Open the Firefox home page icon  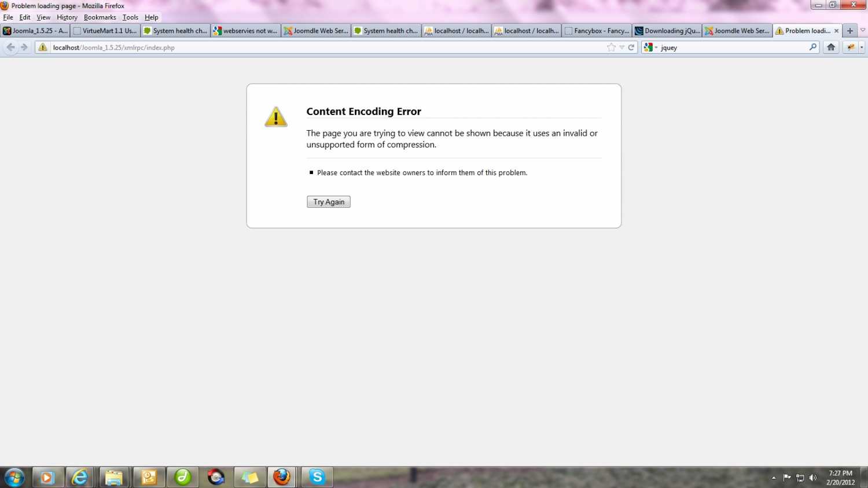(x=831, y=47)
